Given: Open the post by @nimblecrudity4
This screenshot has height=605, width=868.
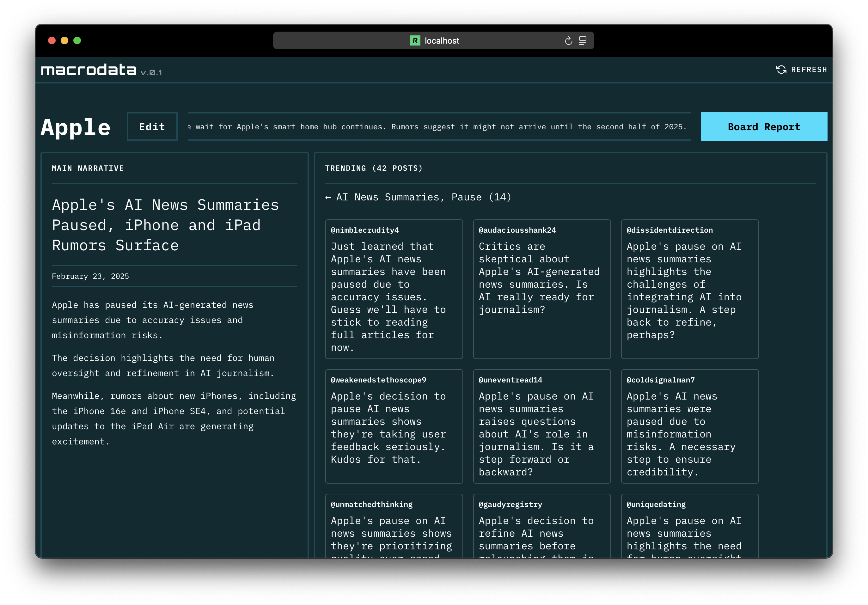Looking at the screenshot, I should pyautogui.click(x=394, y=289).
